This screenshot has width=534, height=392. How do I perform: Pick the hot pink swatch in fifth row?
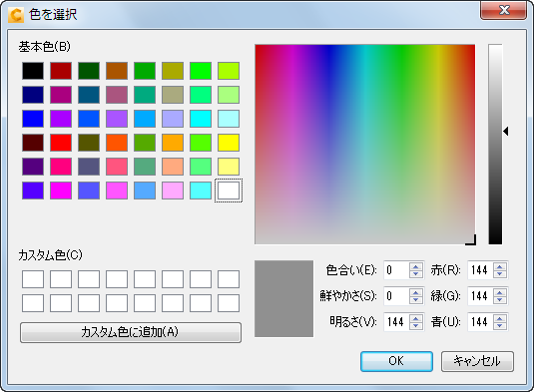point(61,167)
